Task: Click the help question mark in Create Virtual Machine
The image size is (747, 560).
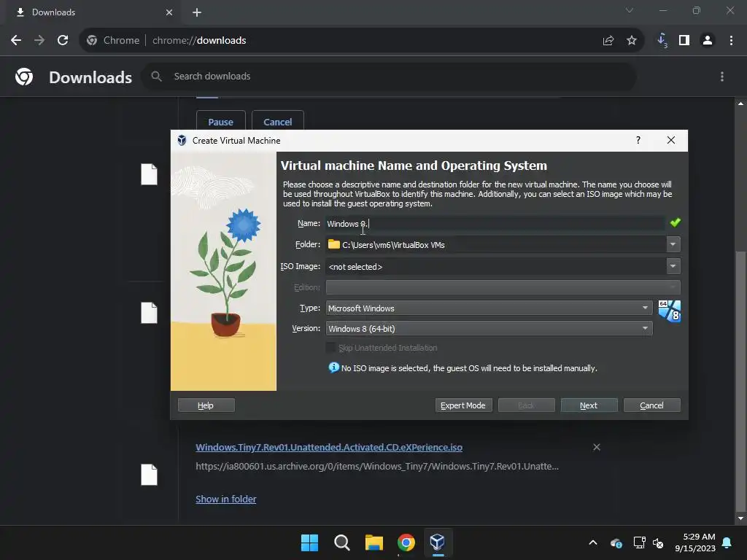Action: [638, 140]
